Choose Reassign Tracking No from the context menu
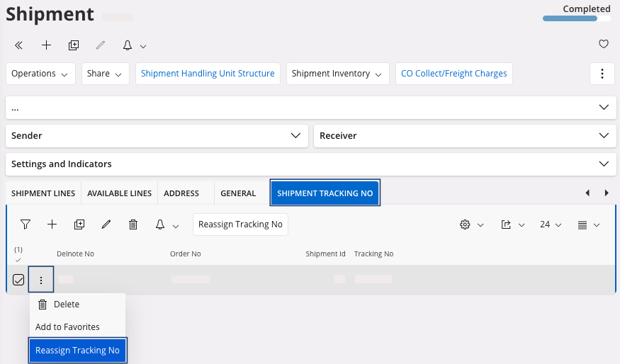This screenshot has width=620, height=364. click(x=77, y=350)
